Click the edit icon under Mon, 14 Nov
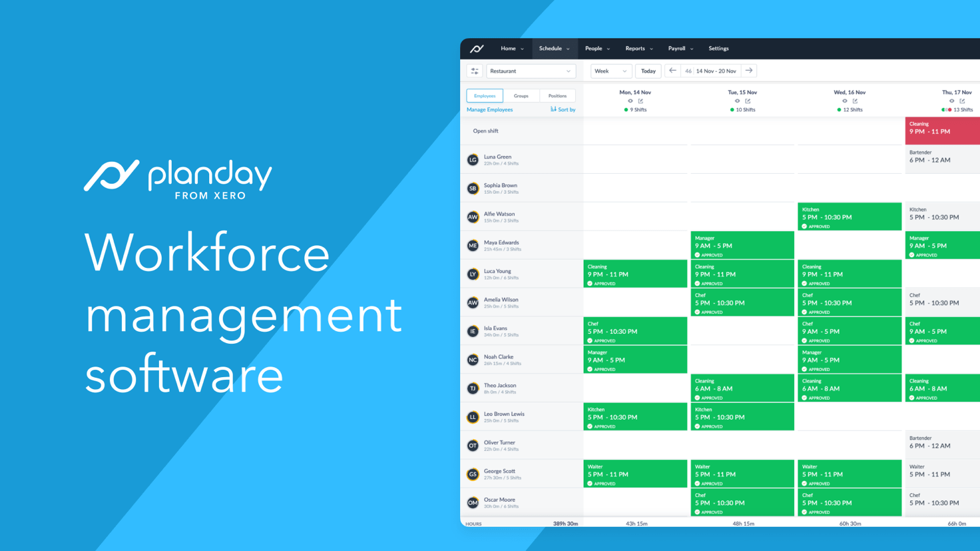Image resolution: width=980 pixels, height=551 pixels. [640, 101]
